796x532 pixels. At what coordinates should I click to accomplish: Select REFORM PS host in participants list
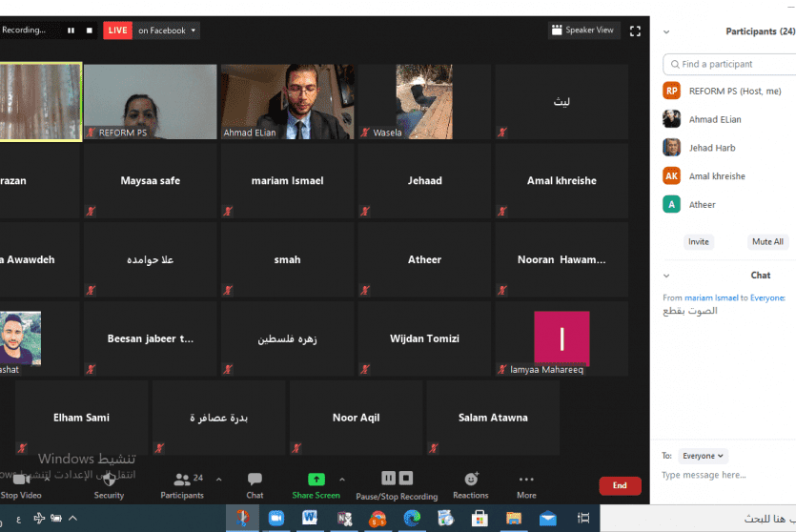click(x=729, y=92)
